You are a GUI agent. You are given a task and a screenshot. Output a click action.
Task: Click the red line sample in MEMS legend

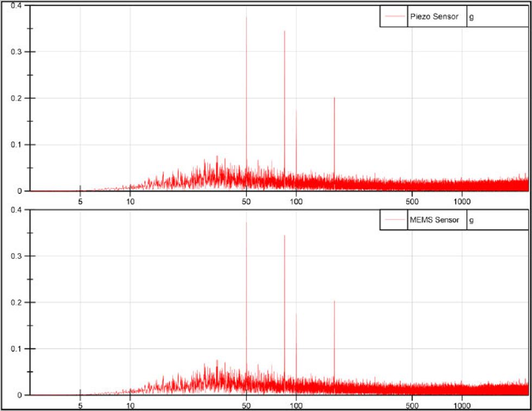[395, 220]
